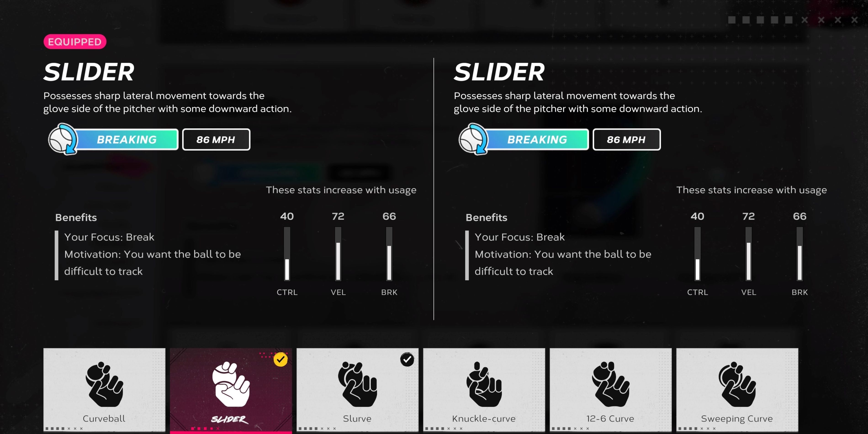Click the VEL stat bar left panel

pyautogui.click(x=337, y=255)
